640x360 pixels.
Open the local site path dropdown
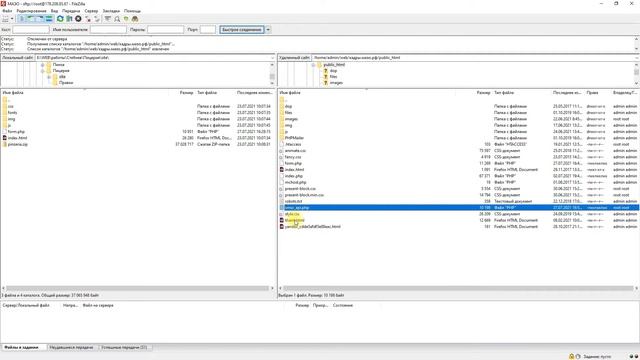coord(272,58)
